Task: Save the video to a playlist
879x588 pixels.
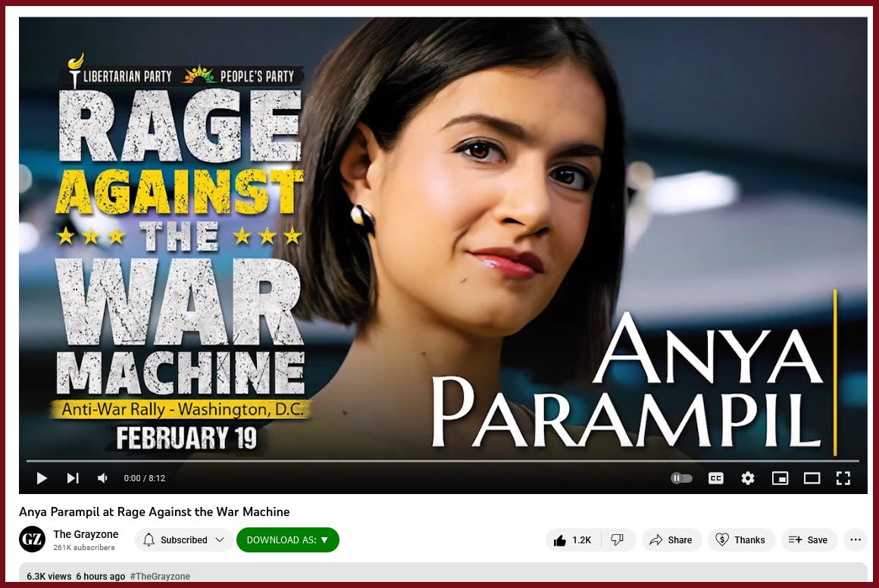Action: click(x=809, y=540)
